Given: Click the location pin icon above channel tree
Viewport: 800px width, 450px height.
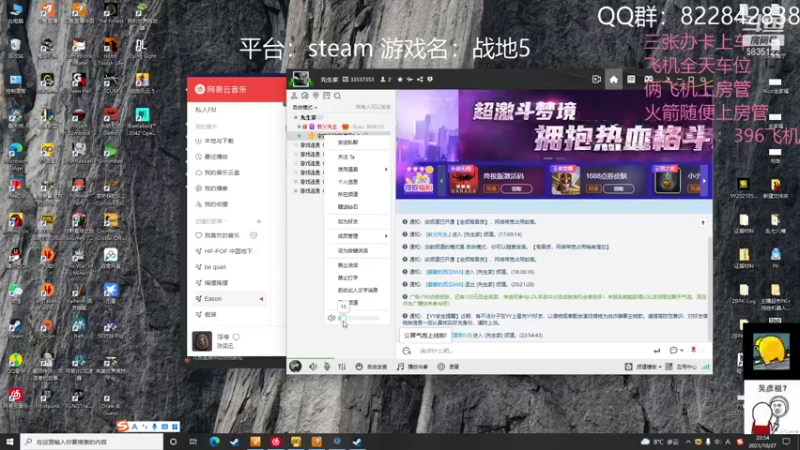Looking at the screenshot, I should pyautogui.click(x=316, y=96).
